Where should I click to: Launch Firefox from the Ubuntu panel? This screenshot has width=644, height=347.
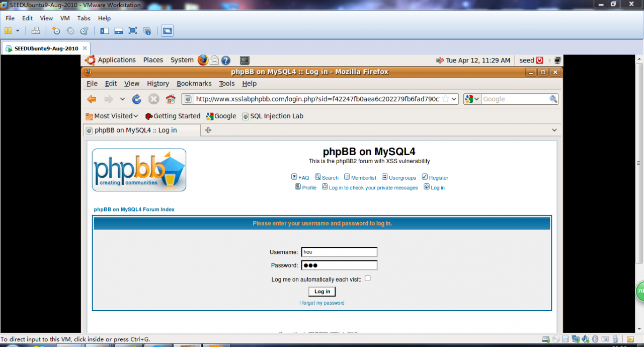point(203,60)
